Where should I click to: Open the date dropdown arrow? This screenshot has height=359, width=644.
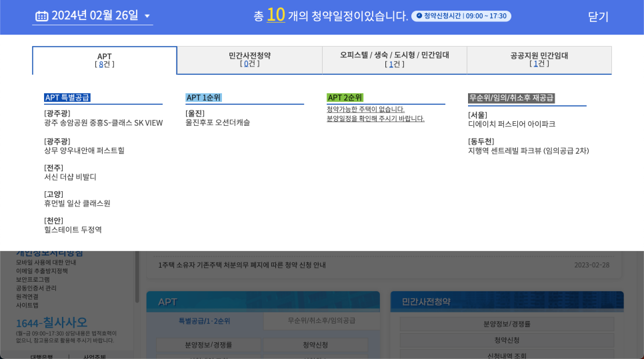(x=147, y=17)
